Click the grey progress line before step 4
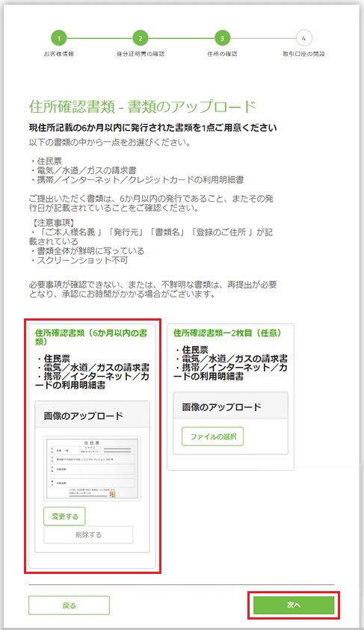The image size is (364, 630). point(263,39)
